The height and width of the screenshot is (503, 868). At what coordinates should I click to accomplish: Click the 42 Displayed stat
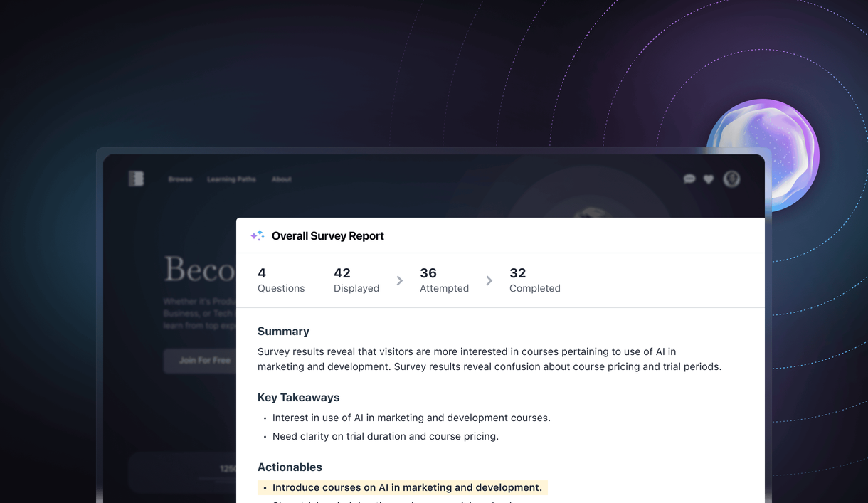tap(356, 280)
